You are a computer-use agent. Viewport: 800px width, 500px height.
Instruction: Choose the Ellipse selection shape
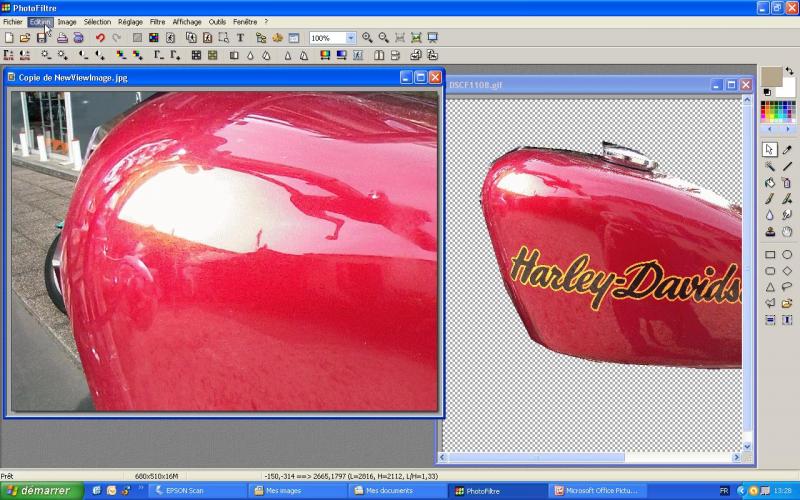[787, 255]
